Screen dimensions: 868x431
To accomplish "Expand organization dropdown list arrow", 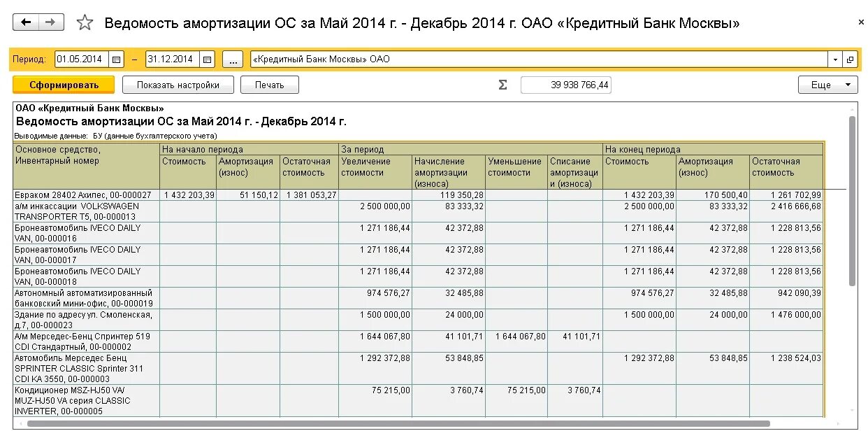I will [835, 59].
